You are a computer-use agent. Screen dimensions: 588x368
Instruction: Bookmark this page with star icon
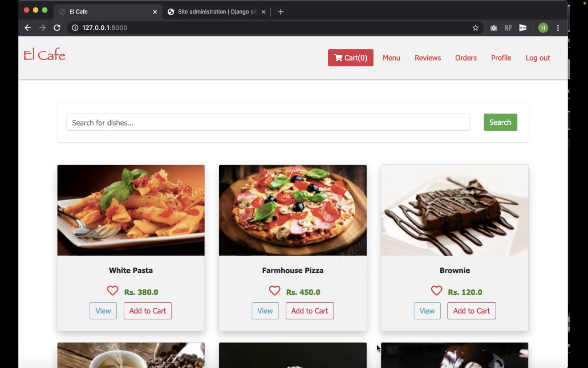476,28
